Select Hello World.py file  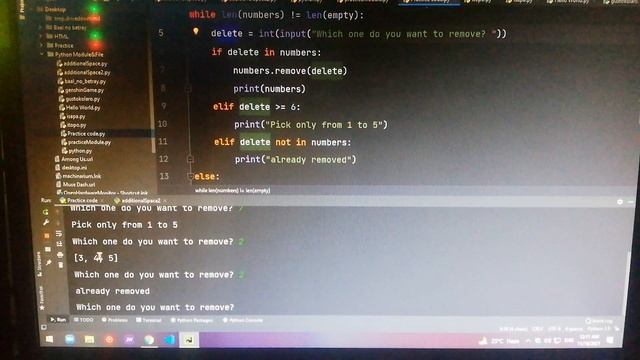pos(80,108)
